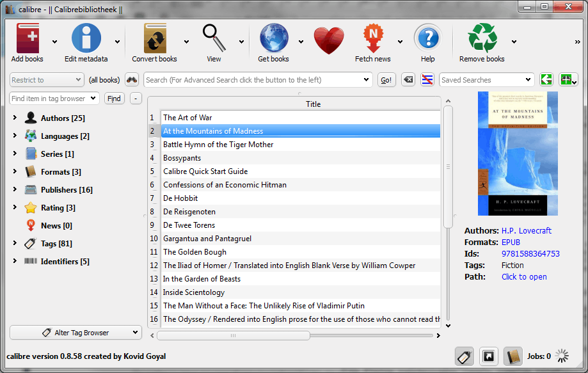
Task: Click the Find button
Action: (114, 99)
